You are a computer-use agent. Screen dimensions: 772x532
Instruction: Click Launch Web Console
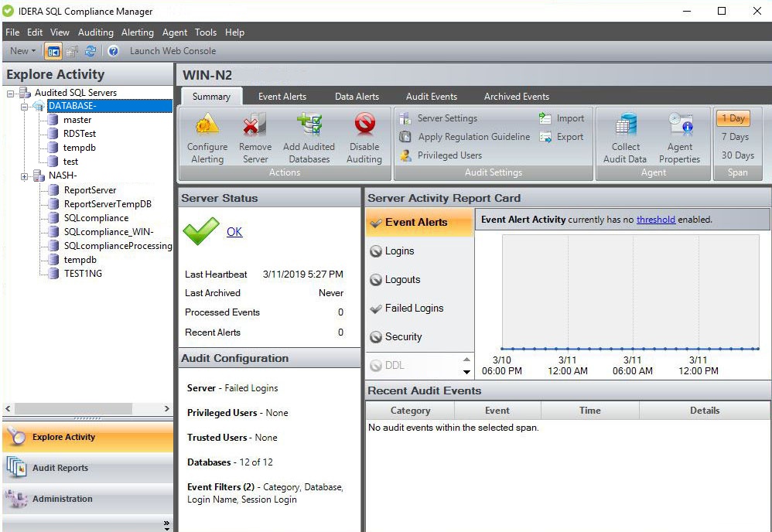coord(173,51)
